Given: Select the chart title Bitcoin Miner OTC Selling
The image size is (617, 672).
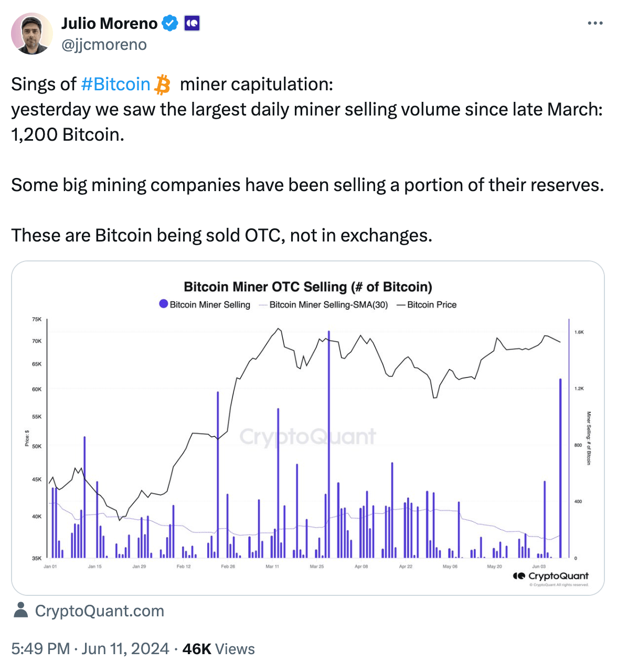Looking at the screenshot, I should pyautogui.click(x=308, y=287).
